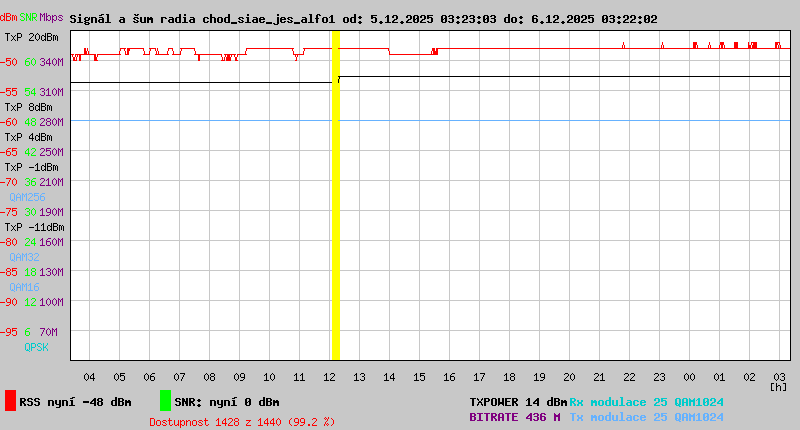This screenshot has height=430, width=800.
Task: Click the TxP 20dBm axis label
Action: [31, 37]
